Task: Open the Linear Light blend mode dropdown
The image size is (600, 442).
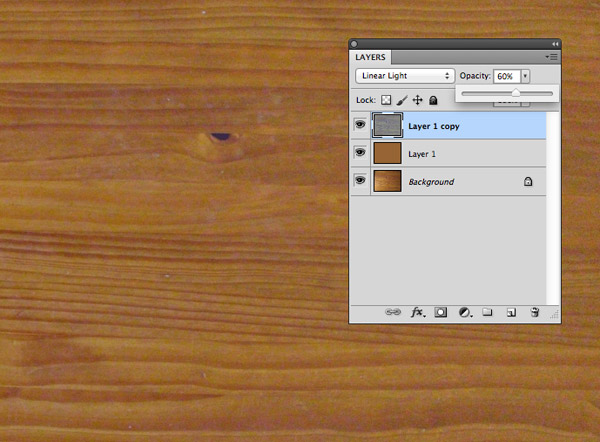Action: pos(405,76)
